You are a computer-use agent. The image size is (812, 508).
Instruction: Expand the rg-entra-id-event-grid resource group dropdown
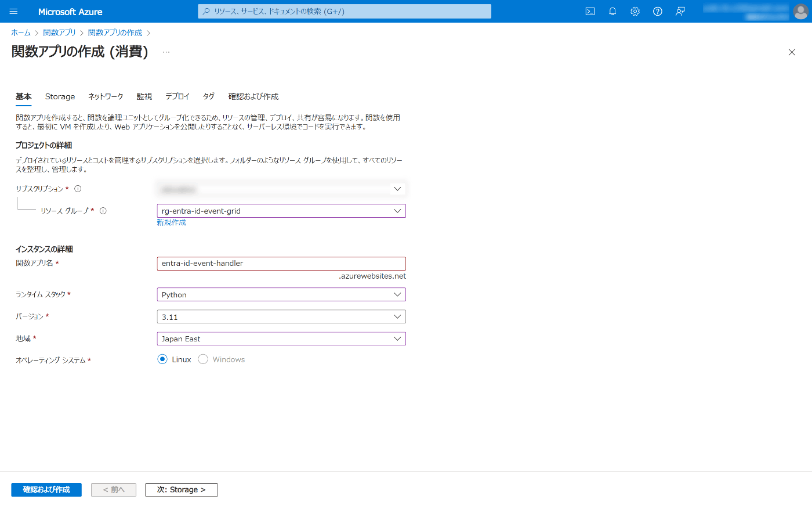pos(281,211)
